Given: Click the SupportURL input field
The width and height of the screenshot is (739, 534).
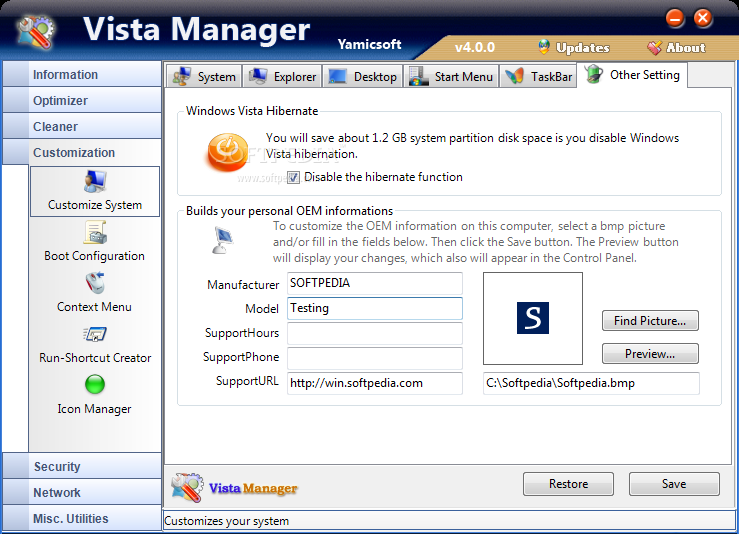Looking at the screenshot, I should point(375,383).
